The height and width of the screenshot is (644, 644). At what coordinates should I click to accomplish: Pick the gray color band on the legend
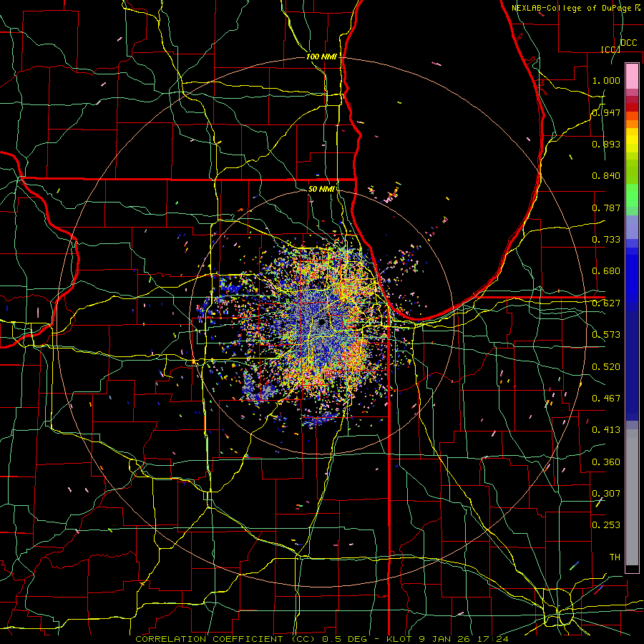(632, 497)
